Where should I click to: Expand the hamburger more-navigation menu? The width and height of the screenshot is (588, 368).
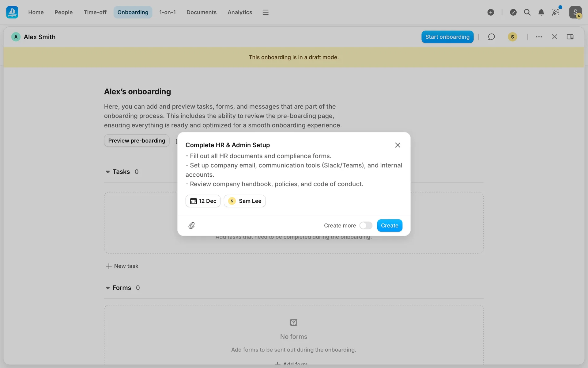(266, 12)
